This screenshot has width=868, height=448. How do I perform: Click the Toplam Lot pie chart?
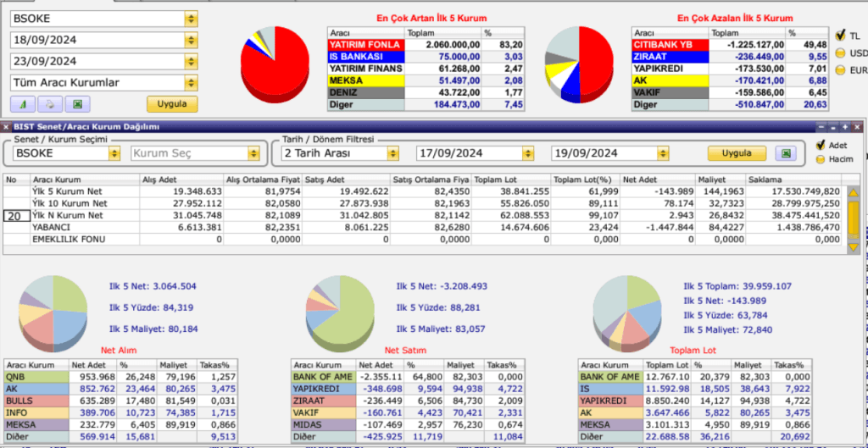coord(626,313)
